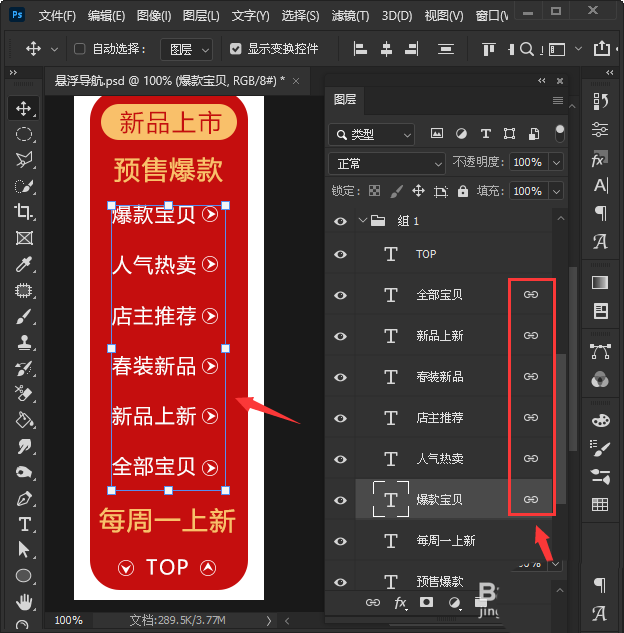
Task: Select the Ellipse shape tool
Action: [23, 576]
